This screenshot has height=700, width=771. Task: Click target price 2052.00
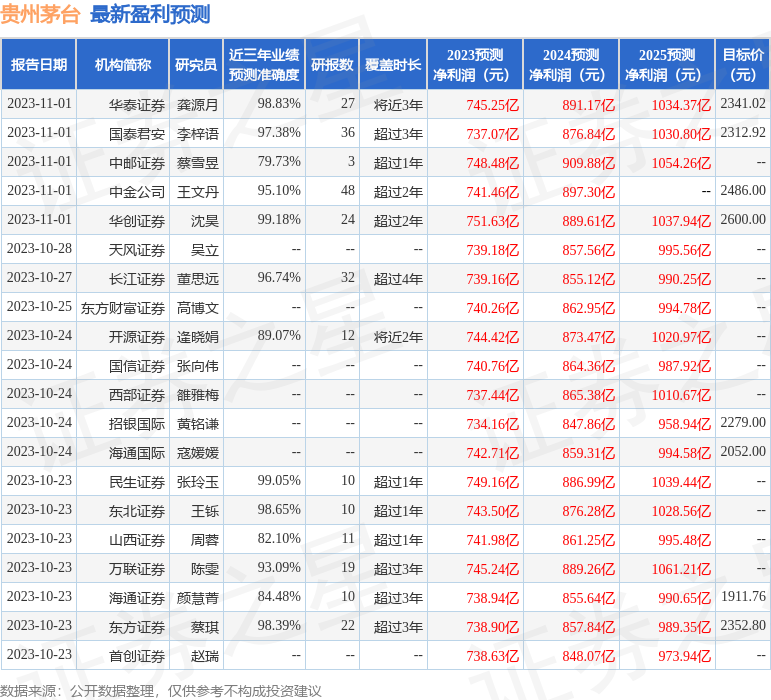(743, 452)
